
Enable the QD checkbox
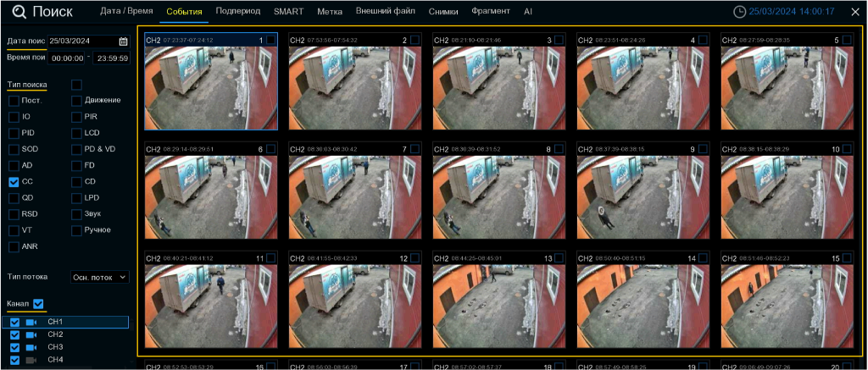pos(14,197)
